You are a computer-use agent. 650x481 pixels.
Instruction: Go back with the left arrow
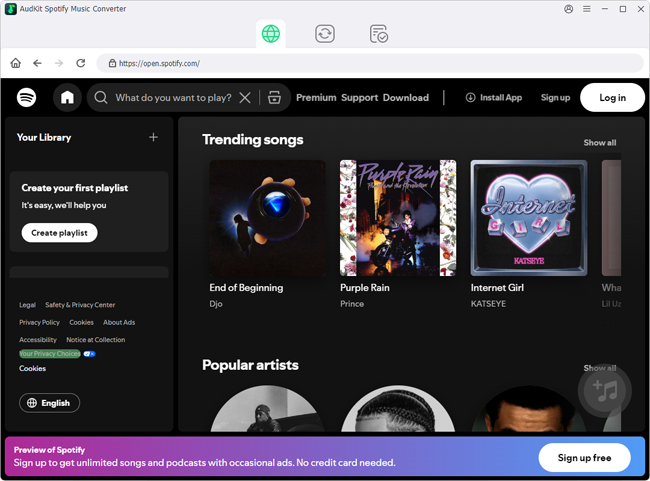(x=37, y=63)
